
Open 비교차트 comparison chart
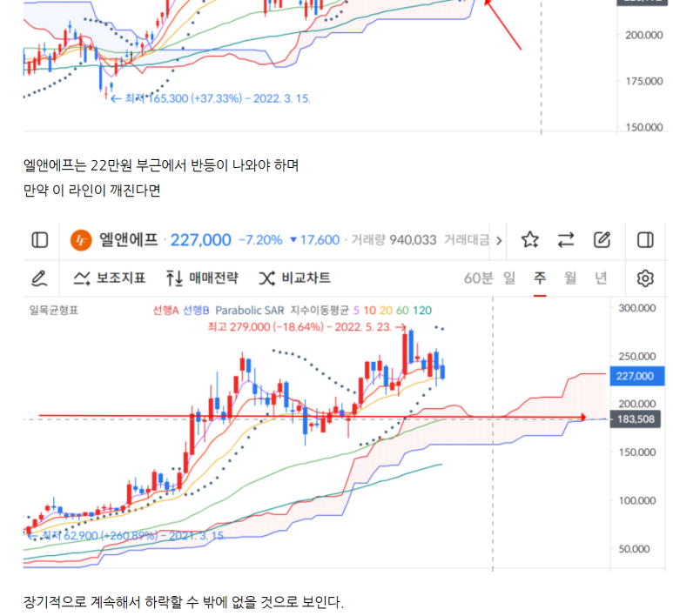295,278
